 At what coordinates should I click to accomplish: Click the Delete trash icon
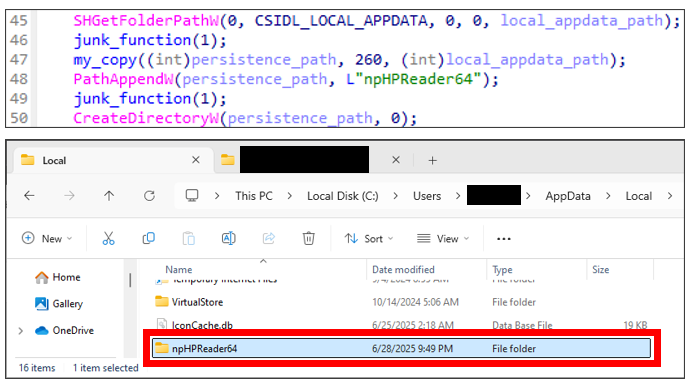(308, 238)
